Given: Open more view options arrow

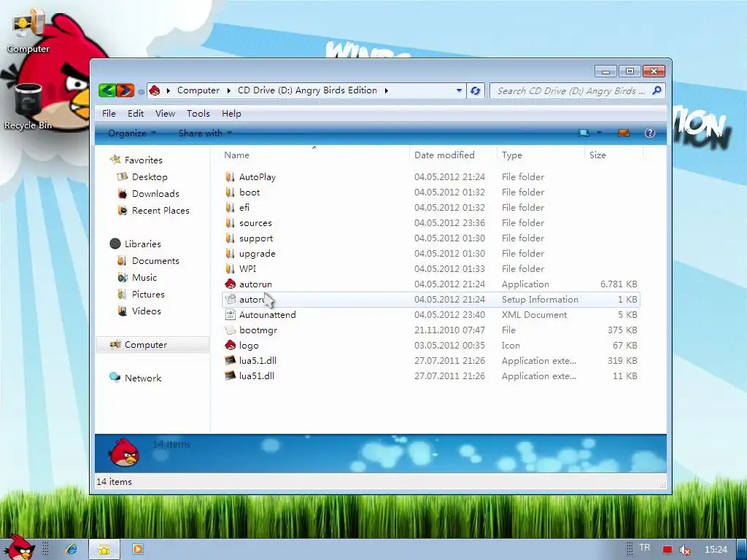Looking at the screenshot, I should coord(599,133).
